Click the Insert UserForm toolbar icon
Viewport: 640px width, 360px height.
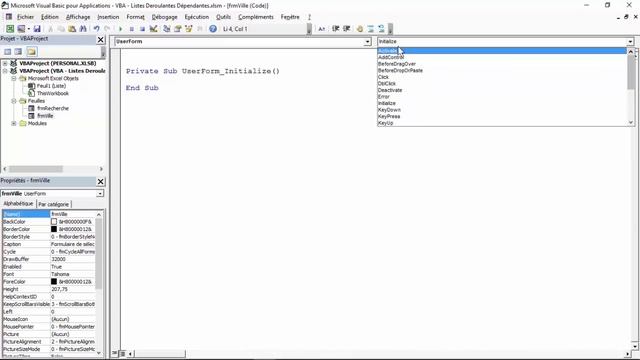click(21, 29)
